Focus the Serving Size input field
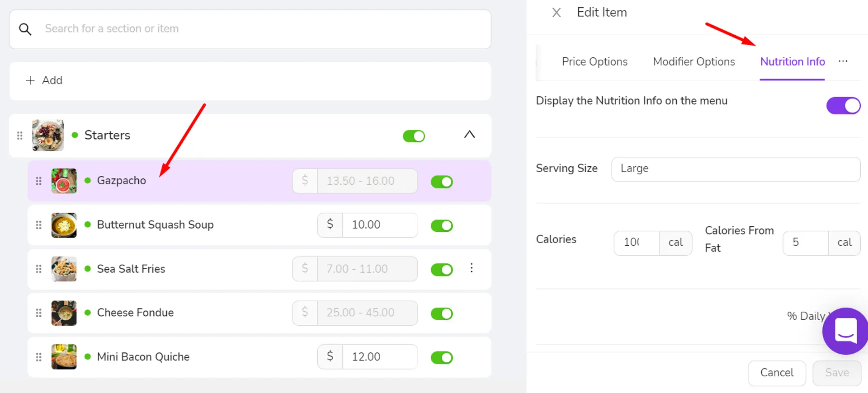The image size is (868, 393). (x=736, y=169)
